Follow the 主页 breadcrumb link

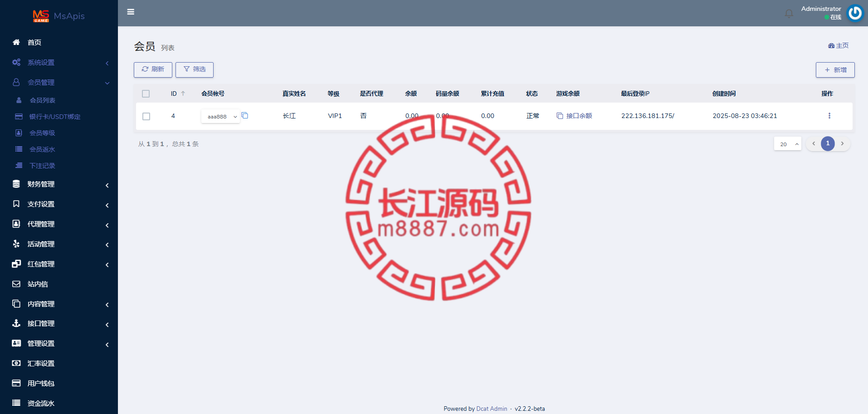click(839, 45)
